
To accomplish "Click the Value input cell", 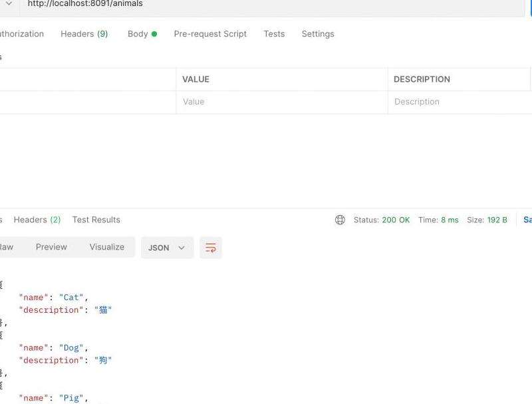I will tap(281, 102).
